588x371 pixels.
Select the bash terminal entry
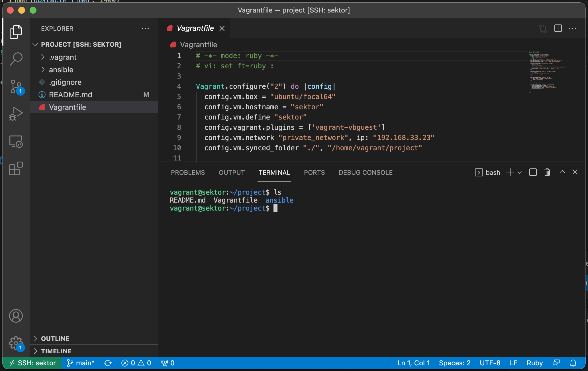(x=487, y=172)
